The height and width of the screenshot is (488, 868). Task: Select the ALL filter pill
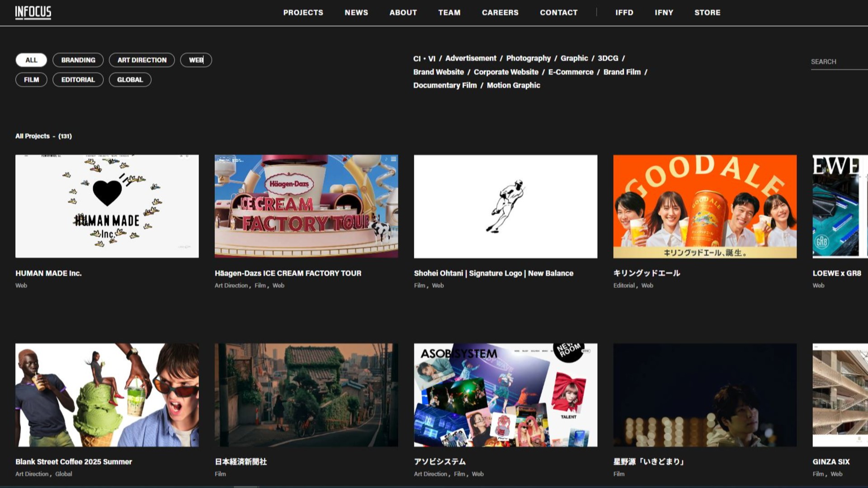coord(31,60)
